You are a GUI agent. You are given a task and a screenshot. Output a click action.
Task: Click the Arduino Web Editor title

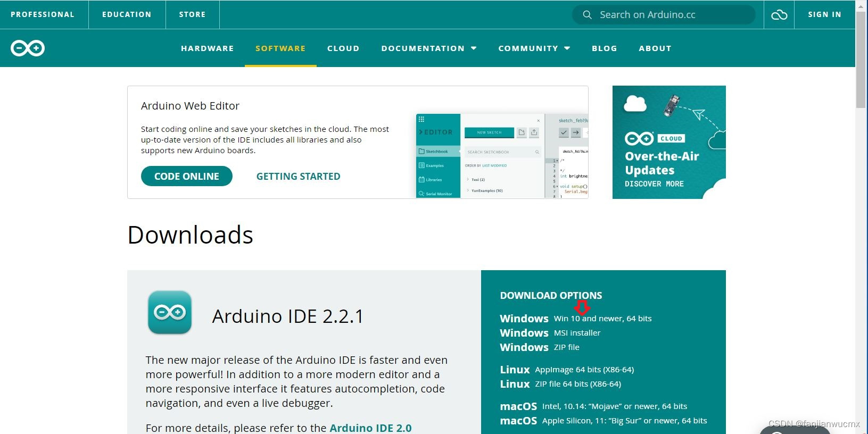pos(190,106)
